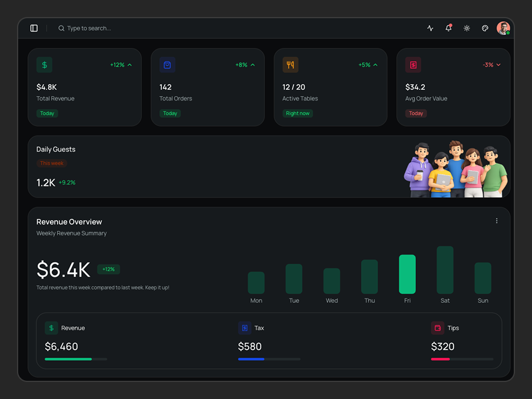This screenshot has width=532, height=399.
Task: Open the activity pulse icon
Action: (430, 28)
